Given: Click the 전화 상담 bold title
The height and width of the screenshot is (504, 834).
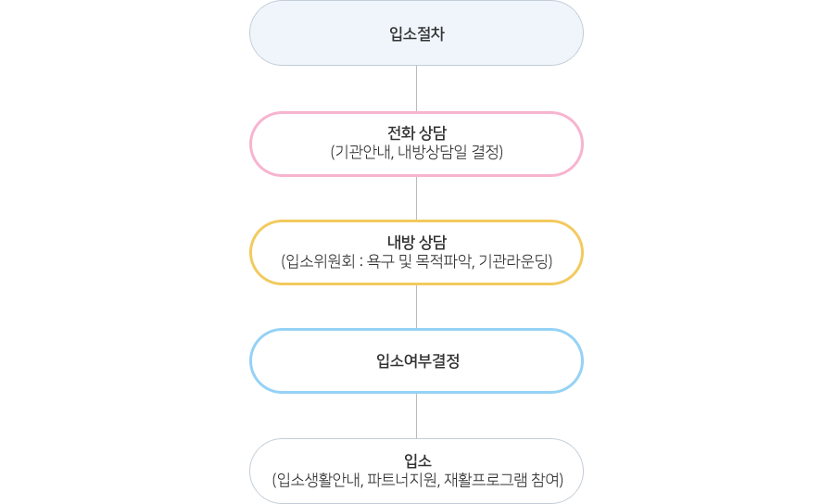Looking at the screenshot, I should pyautogui.click(x=416, y=132).
